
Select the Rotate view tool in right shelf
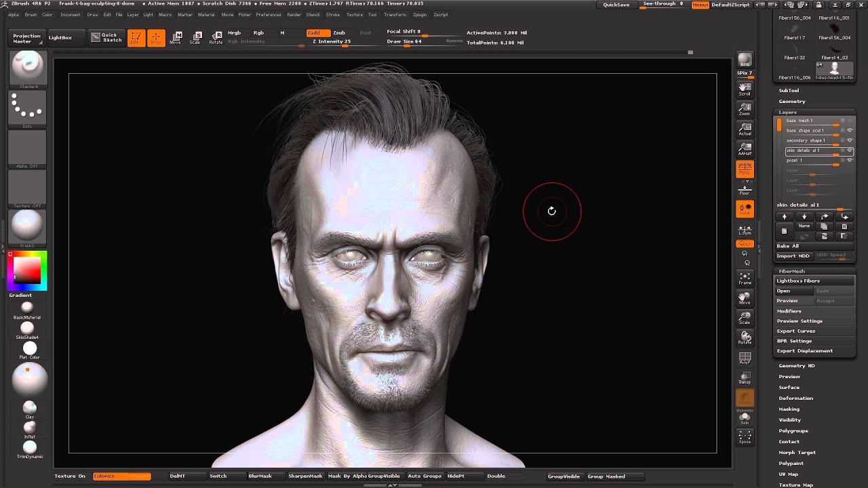(745, 338)
